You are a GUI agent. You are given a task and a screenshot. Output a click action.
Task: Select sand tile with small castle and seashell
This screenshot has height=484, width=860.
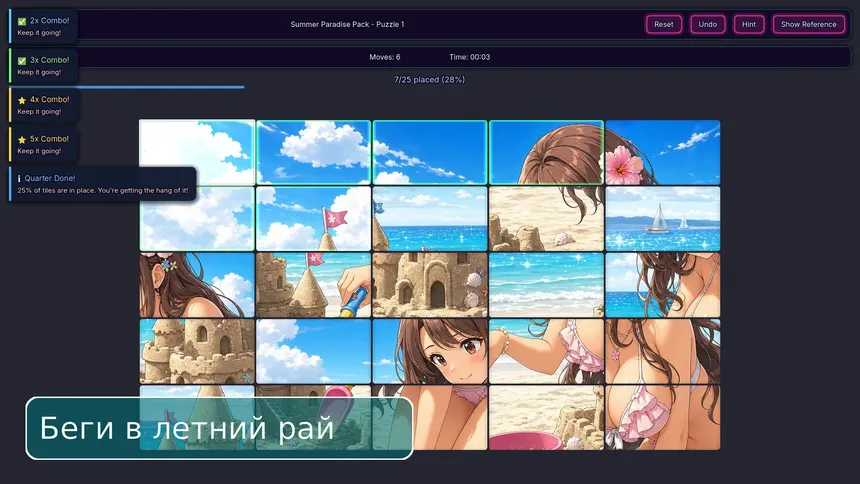[546, 218]
